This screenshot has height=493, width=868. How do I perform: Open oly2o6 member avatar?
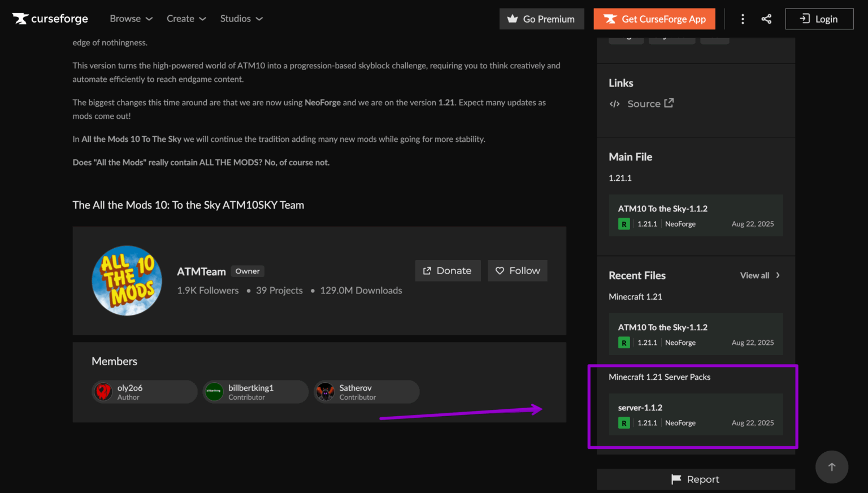(x=103, y=391)
